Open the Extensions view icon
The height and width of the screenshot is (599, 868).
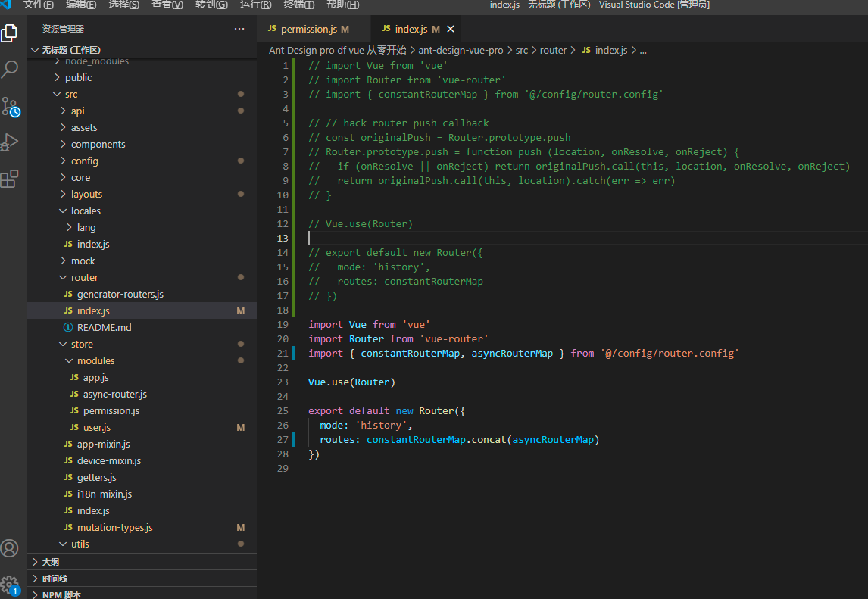click(10, 179)
